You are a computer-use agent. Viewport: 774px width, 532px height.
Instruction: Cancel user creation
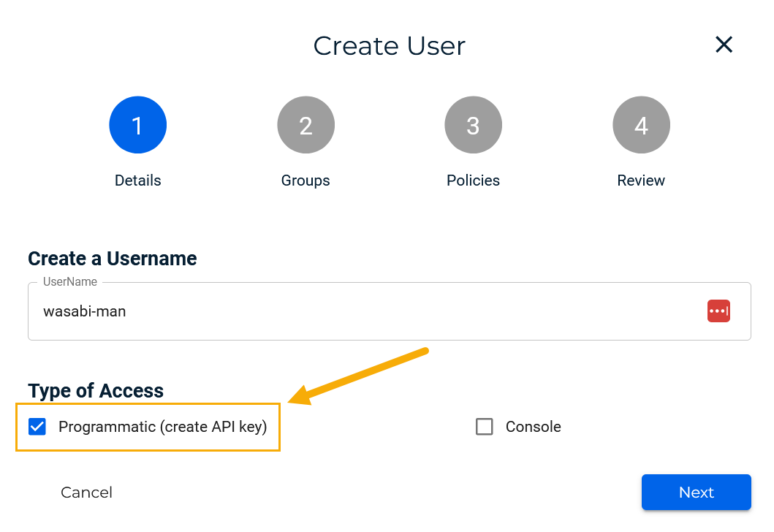[x=86, y=493]
